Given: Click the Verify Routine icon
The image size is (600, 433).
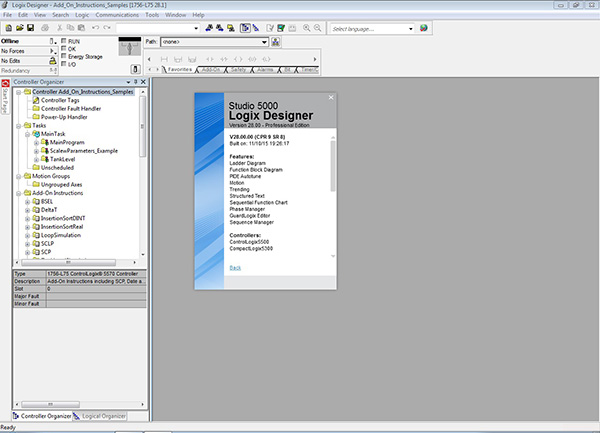Looking at the screenshot, I should click(270, 28).
